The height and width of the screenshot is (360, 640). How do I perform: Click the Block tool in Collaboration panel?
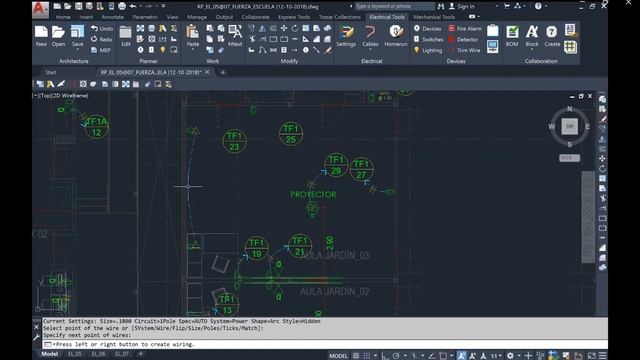(x=532, y=35)
